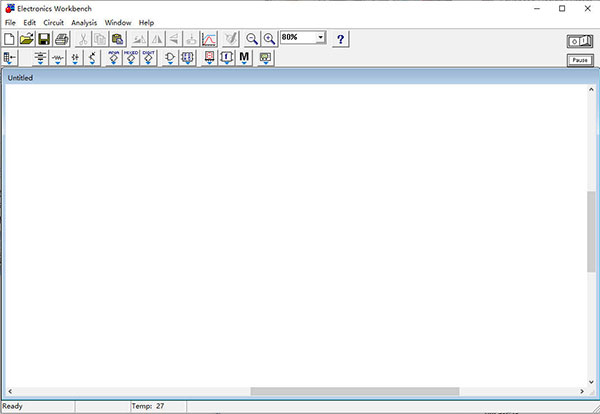Click the Ready status text
Screen dimensions: 600x414
click(13, 406)
